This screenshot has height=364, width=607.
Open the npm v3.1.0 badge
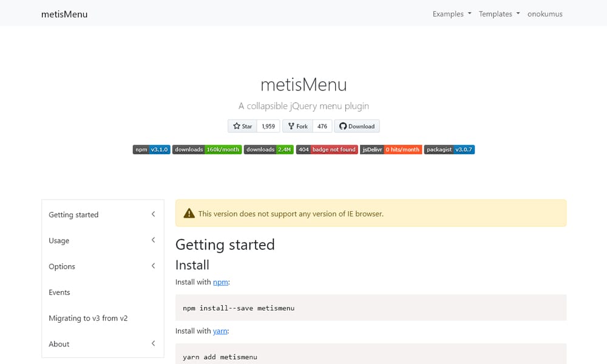pyautogui.click(x=151, y=149)
